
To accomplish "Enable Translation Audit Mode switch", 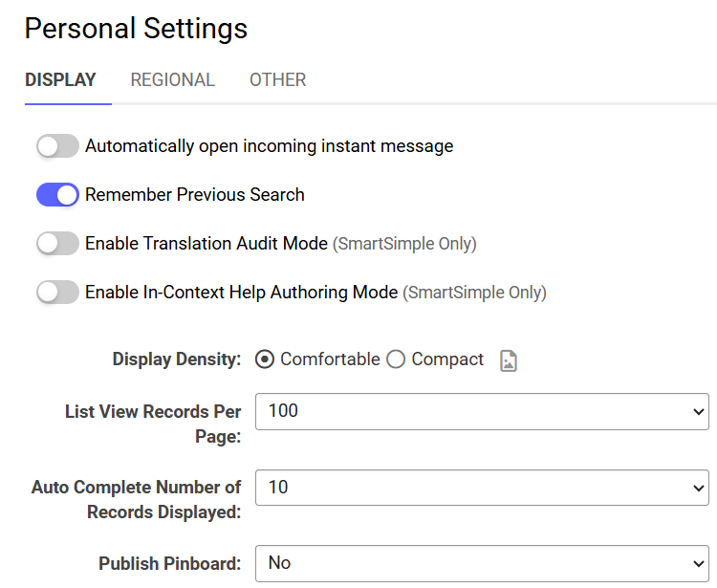I will 57,243.
